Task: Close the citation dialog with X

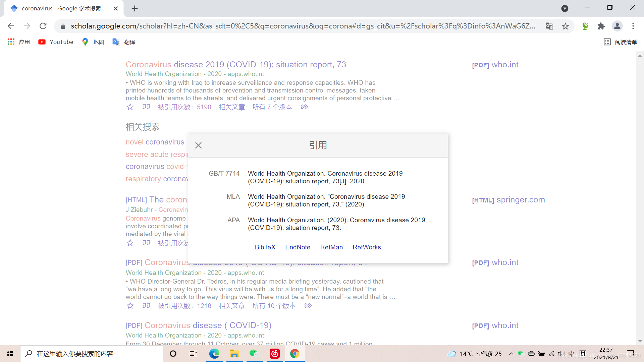Action: pyautogui.click(x=198, y=145)
